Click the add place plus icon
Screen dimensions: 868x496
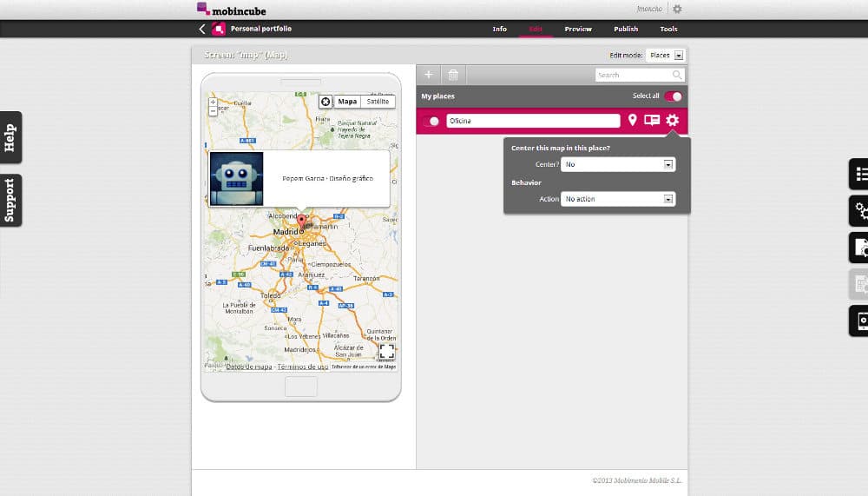coord(429,75)
